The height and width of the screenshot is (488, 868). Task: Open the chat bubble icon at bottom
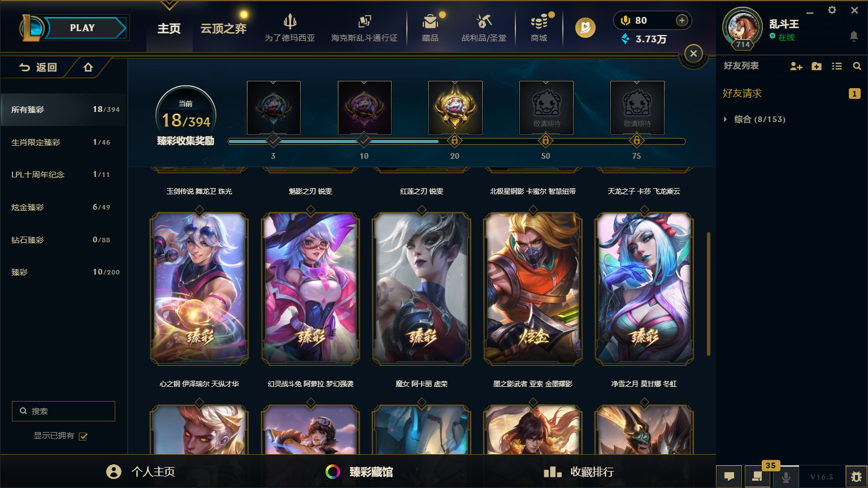(730, 476)
